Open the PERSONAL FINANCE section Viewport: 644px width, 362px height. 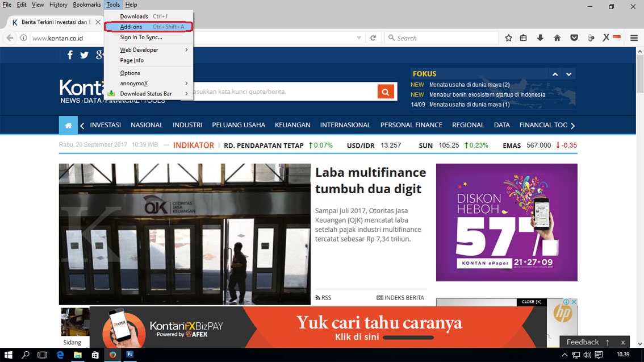(411, 125)
